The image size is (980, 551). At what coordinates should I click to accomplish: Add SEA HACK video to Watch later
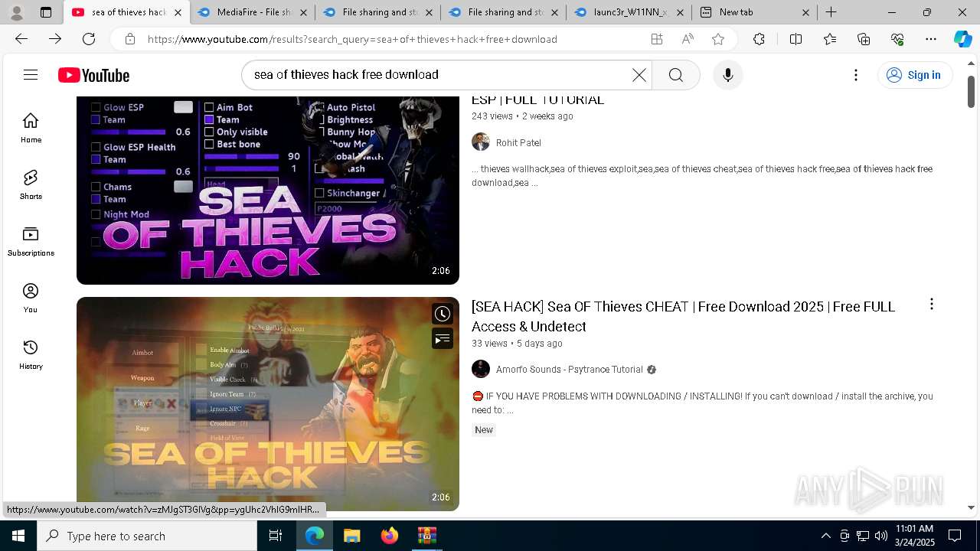443,314
